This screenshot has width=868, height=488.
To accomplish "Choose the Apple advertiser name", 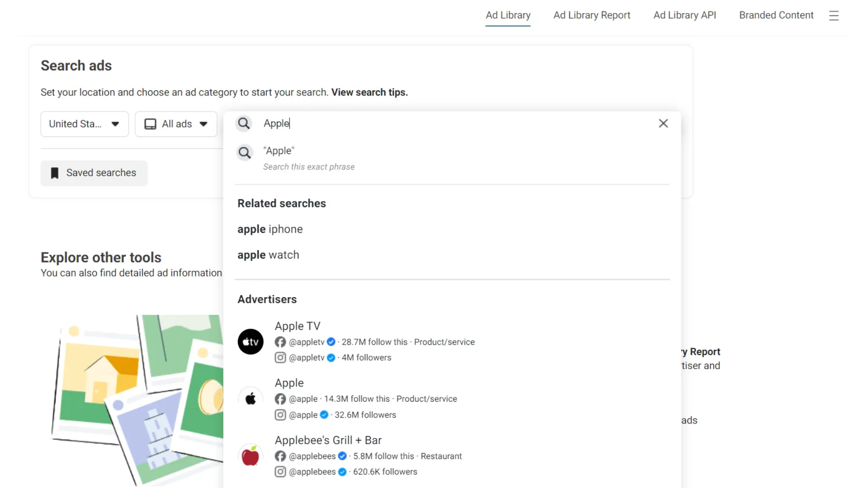I will pos(289,383).
